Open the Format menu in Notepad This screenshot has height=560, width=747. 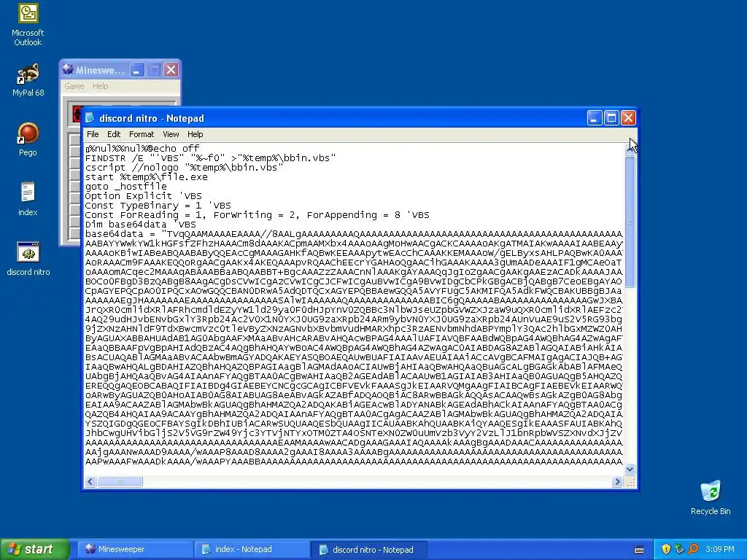(142, 134)
